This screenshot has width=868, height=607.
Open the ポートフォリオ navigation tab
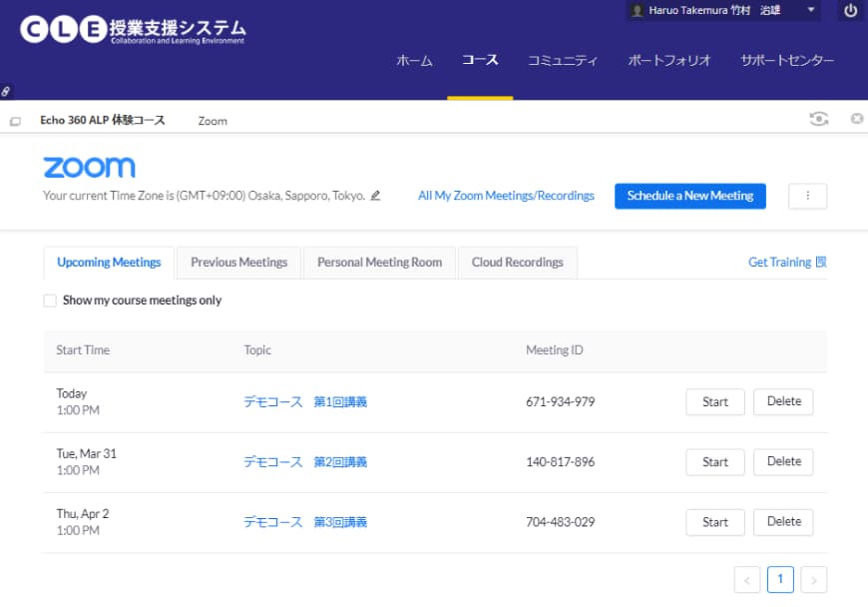pos(668,60)
